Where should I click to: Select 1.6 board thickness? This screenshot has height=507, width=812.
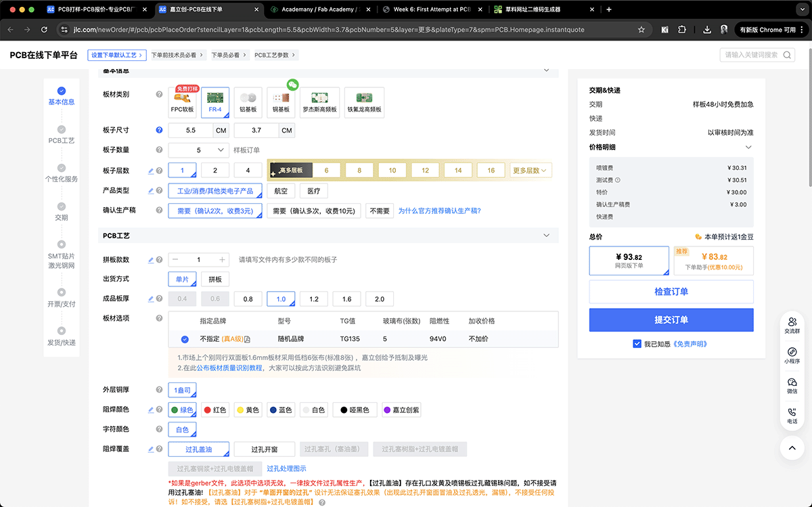pos(346,299)
